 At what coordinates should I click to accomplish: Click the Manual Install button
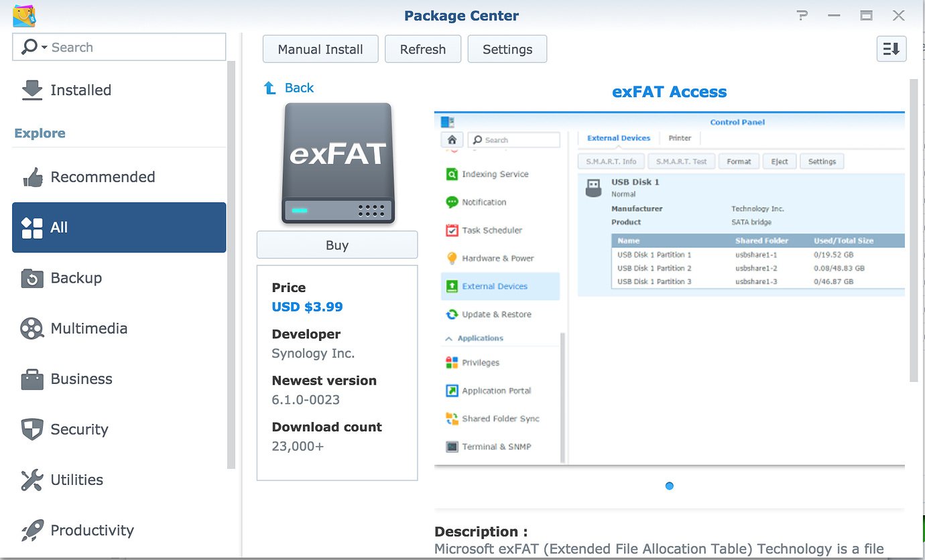(320, 49)
